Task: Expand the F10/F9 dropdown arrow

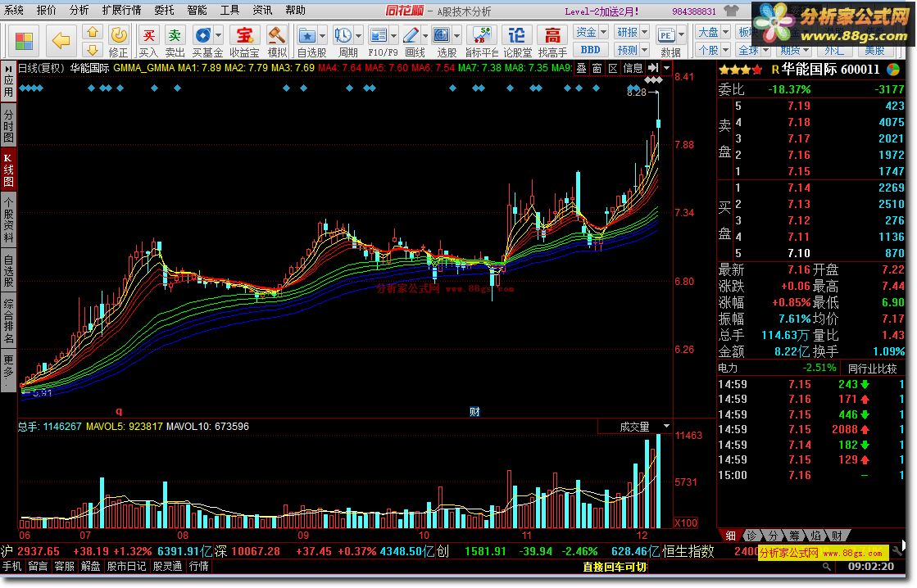Action: [393, 36]
